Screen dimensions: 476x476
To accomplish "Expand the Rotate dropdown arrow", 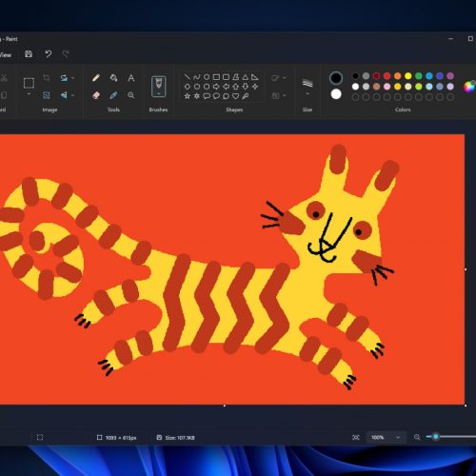I will point(72,78).
